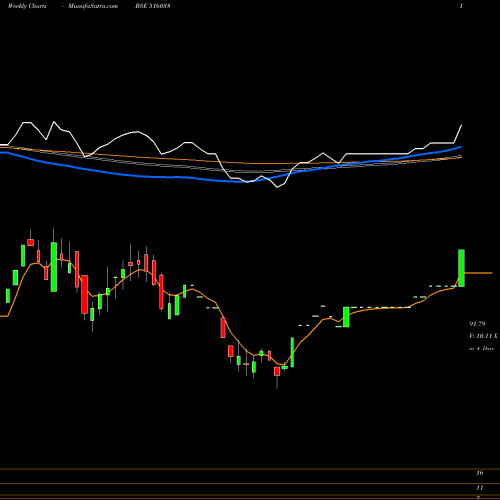Click the "BSE 516038" stock code
The width and height of the screenshot is (500, 500).
[153, 6]
